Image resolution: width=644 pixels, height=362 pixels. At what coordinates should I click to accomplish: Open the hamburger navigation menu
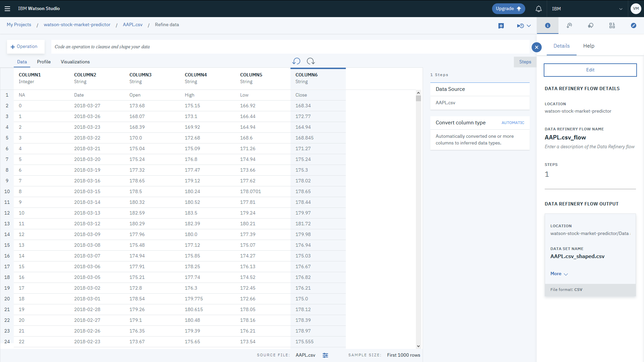[7, 9]
